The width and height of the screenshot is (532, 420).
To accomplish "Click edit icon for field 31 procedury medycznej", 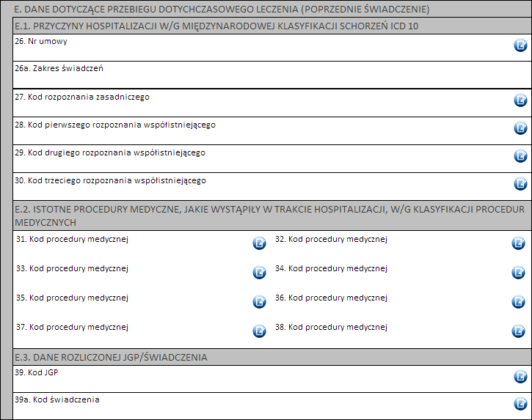I will [x=259, y=243].
